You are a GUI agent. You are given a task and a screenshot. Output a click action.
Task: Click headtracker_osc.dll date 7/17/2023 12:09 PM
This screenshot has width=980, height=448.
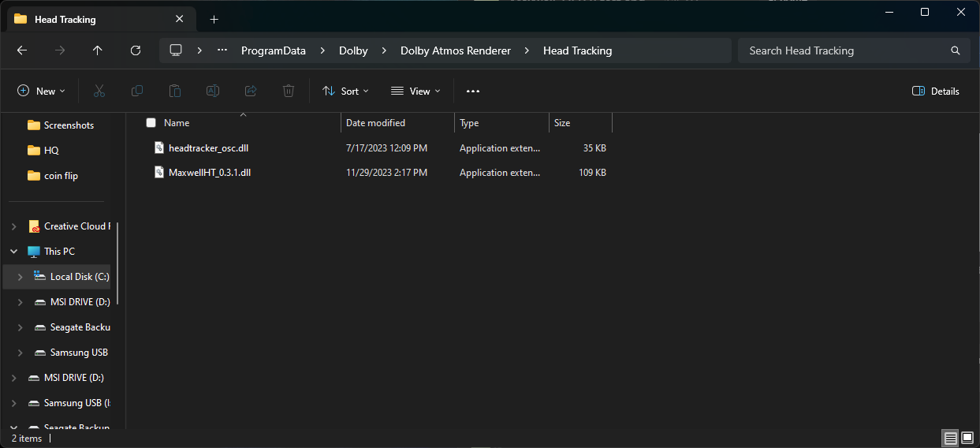point(386,147)
